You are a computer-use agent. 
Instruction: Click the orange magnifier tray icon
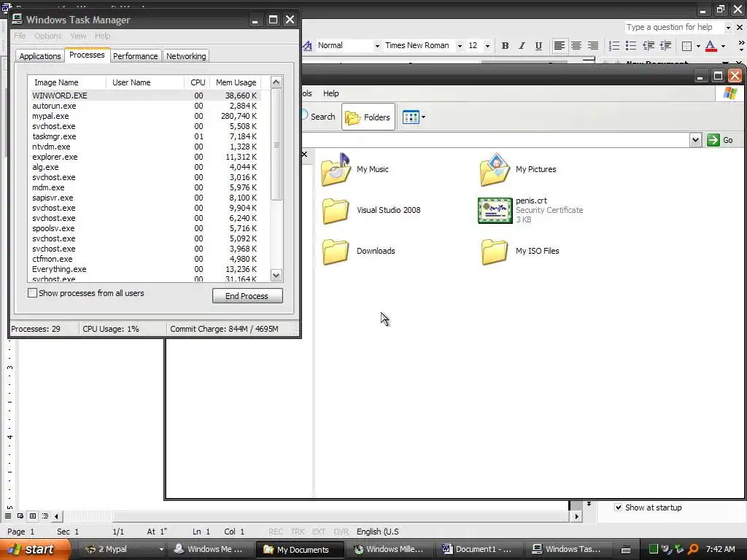694,549
